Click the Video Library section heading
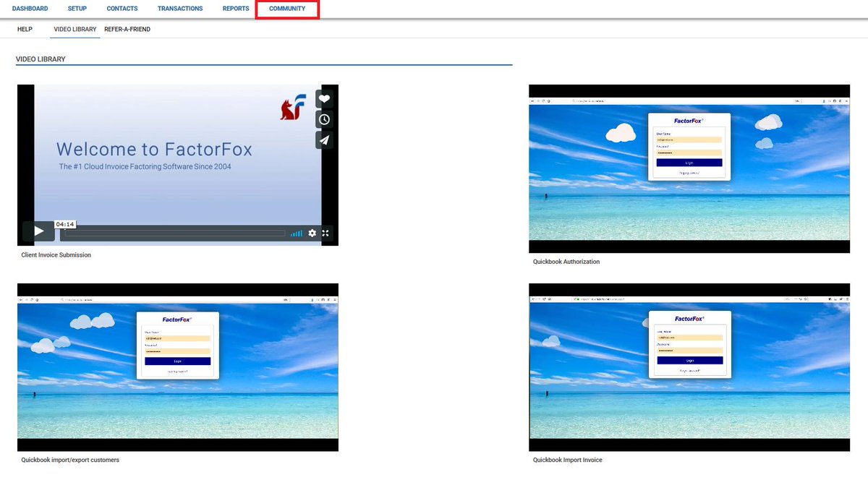The width and height of the screenshot is (868, 485). [x=41, y=59]
